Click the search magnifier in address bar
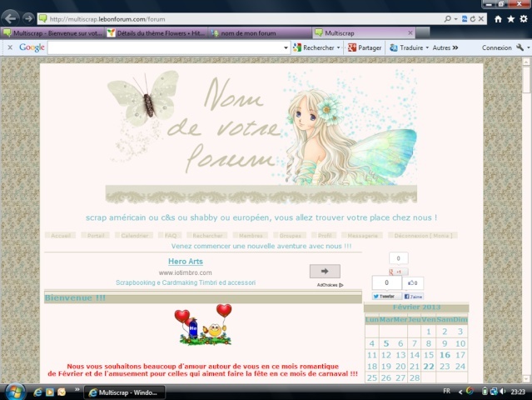 pos(448,19)
